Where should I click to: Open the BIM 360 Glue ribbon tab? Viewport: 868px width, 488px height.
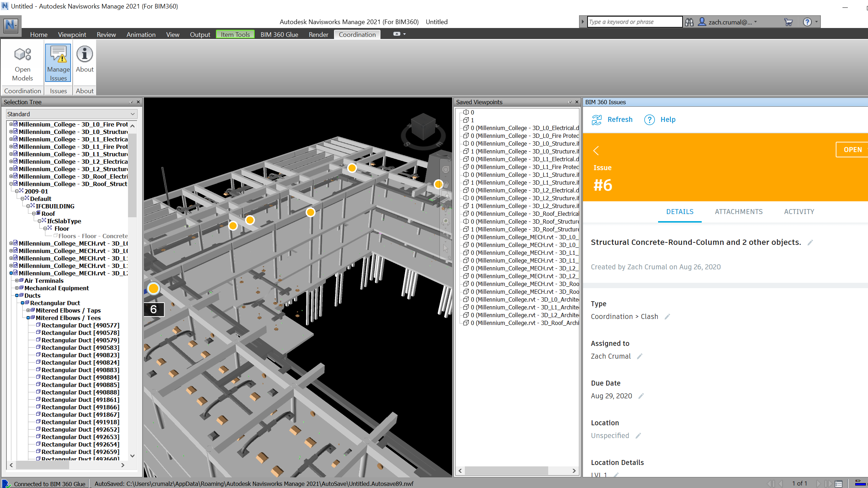click(279, 34)
